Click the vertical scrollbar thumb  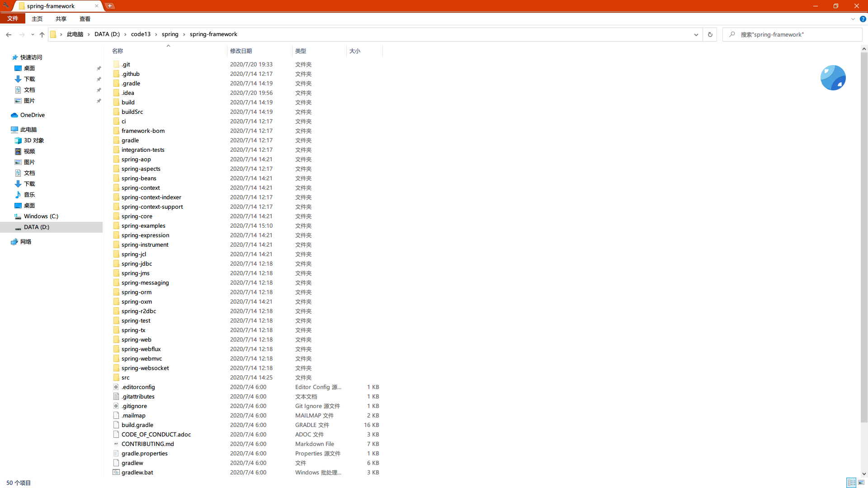[x=864, y=237]
